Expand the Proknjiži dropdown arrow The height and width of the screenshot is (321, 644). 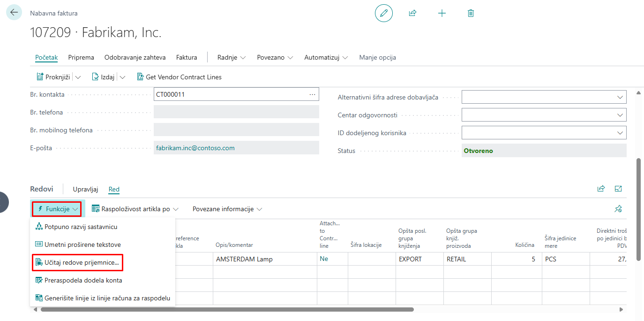coord(78,77)
